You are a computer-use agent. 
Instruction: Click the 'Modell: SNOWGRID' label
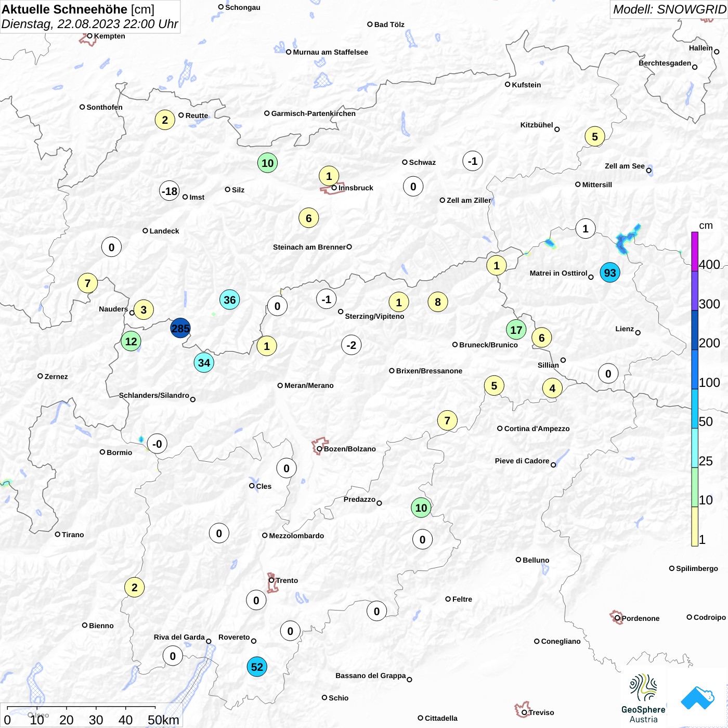pos(669,9)
